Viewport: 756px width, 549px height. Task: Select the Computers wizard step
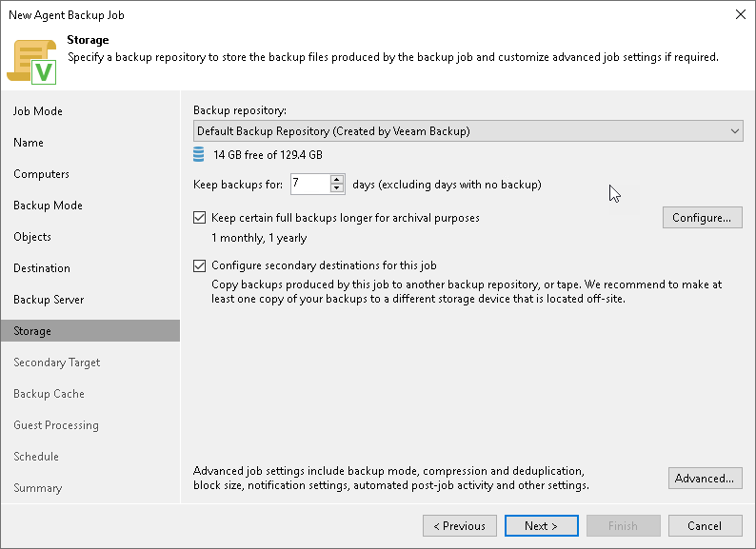click(x=41, y=174)
